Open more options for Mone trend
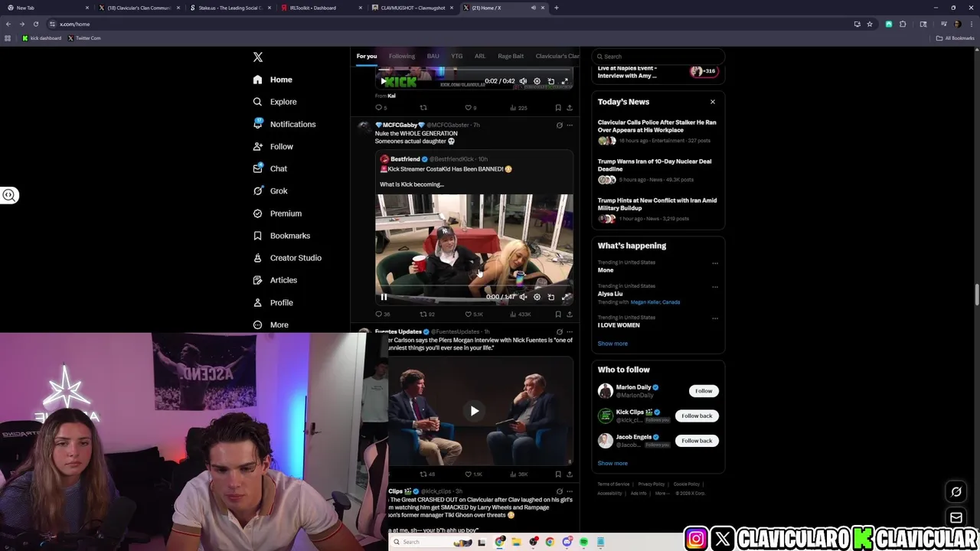The height and width of the screenshot is (551, 980). pos(715,263)
